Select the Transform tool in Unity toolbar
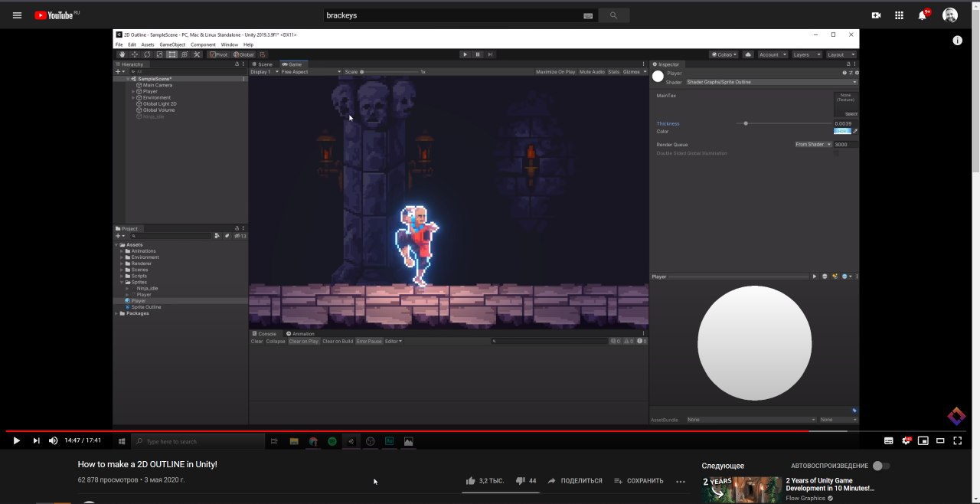The image size is (980, 504). point(184,54)
